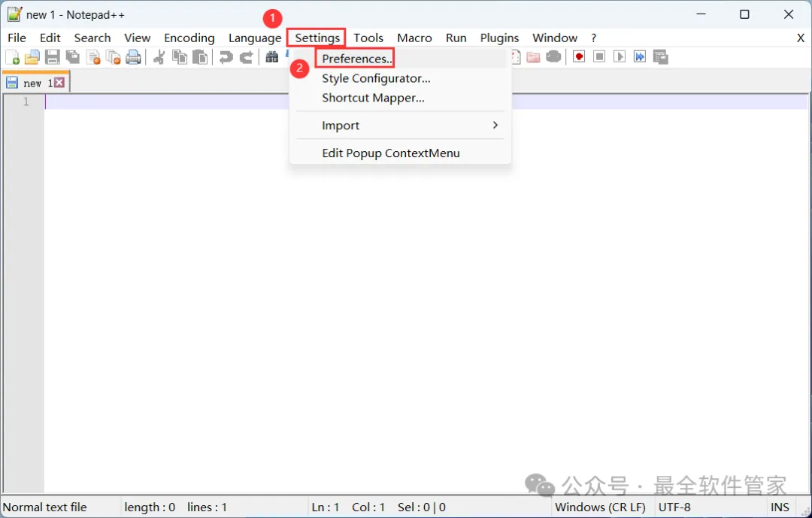Maximize the Notepad++ window
Screen dimensions: 812x518
click(744, 14)
